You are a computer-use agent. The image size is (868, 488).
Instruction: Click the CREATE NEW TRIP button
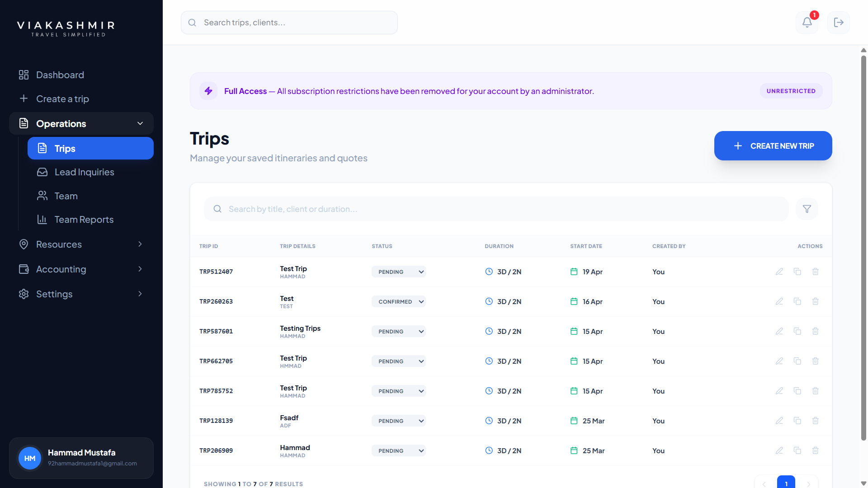773,145
